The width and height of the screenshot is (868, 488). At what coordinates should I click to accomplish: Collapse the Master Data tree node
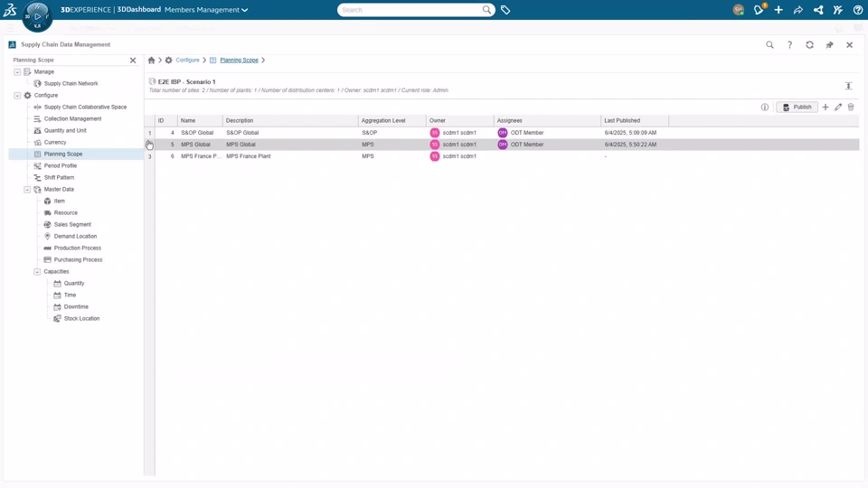pos(27,189)
